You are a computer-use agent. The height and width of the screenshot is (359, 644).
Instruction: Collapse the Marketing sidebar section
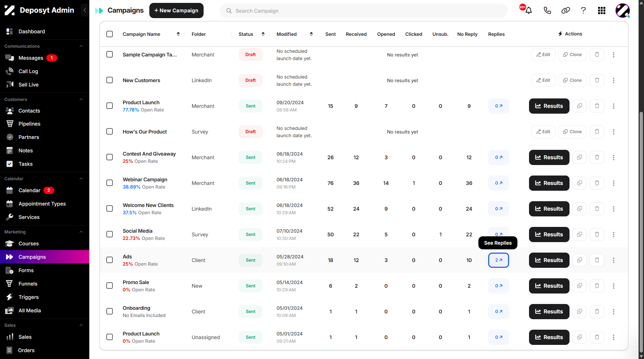point(81,232)
